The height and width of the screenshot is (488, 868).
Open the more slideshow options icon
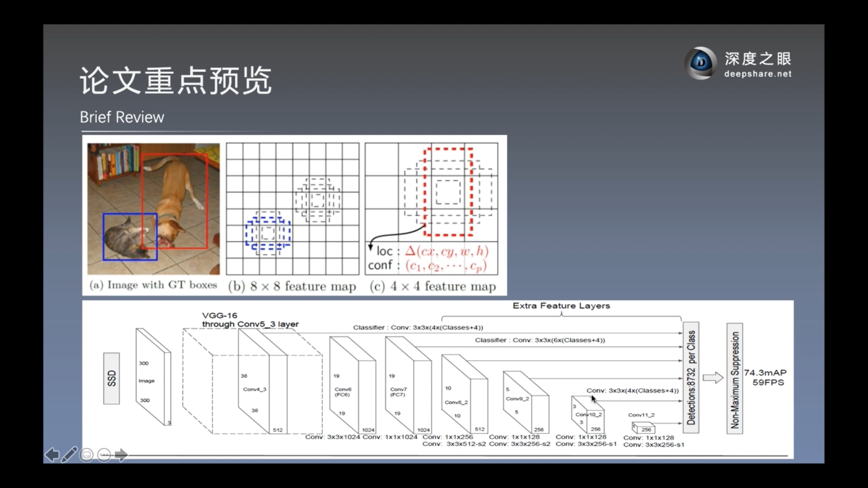(x=104, y=455)
